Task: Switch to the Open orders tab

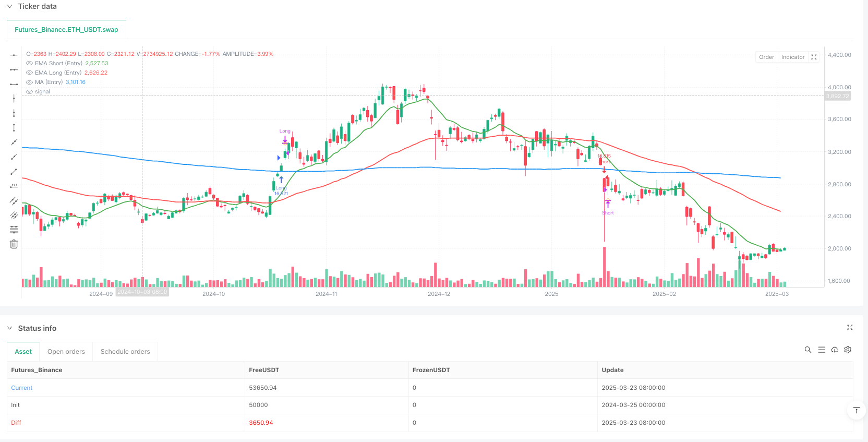Action: click(x=66, y=352)
